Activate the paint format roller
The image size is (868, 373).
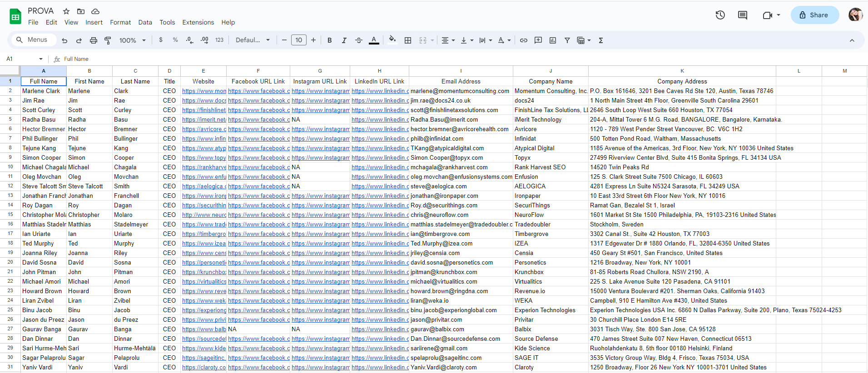(108, 40)
